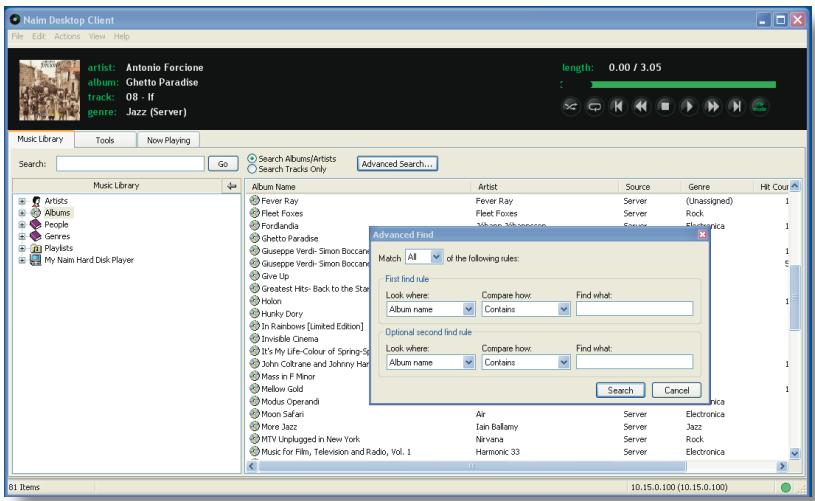Click the green track progress bar
The image size is (815, 501).
[683, 84]
